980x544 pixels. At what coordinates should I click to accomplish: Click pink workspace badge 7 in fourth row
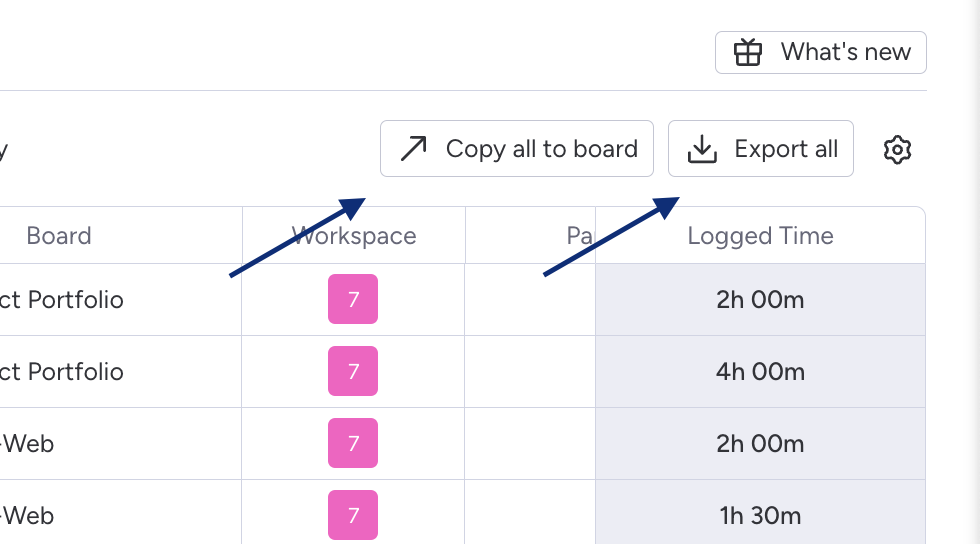tap(353, 515)
